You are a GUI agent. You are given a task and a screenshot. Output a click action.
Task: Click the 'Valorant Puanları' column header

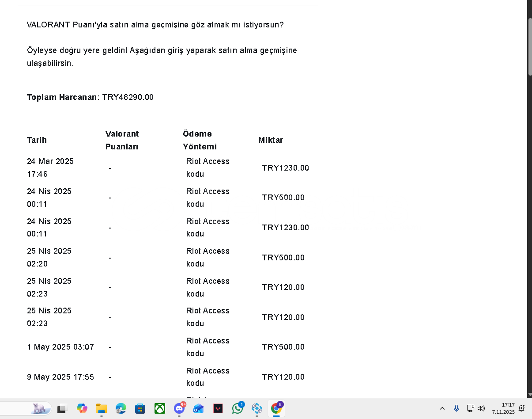click(x=122, y=140)
